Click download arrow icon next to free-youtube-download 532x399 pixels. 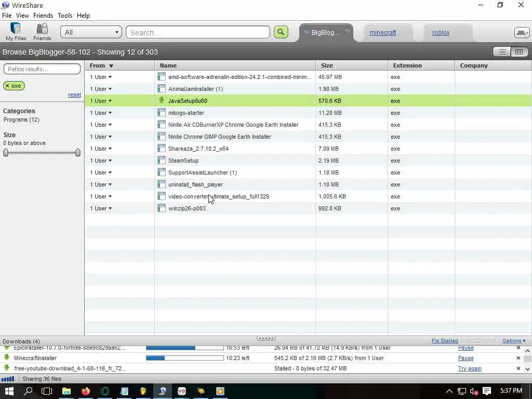coord(6,368)
